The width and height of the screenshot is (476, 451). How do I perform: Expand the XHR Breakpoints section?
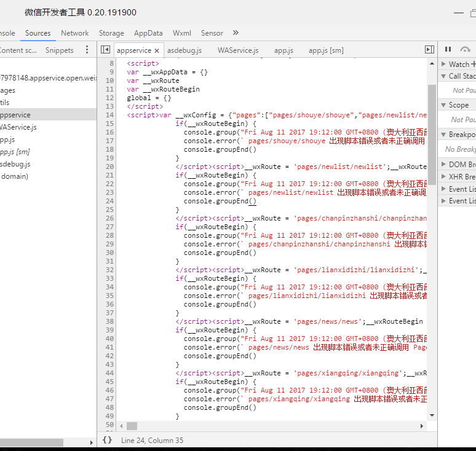point(443,176)
